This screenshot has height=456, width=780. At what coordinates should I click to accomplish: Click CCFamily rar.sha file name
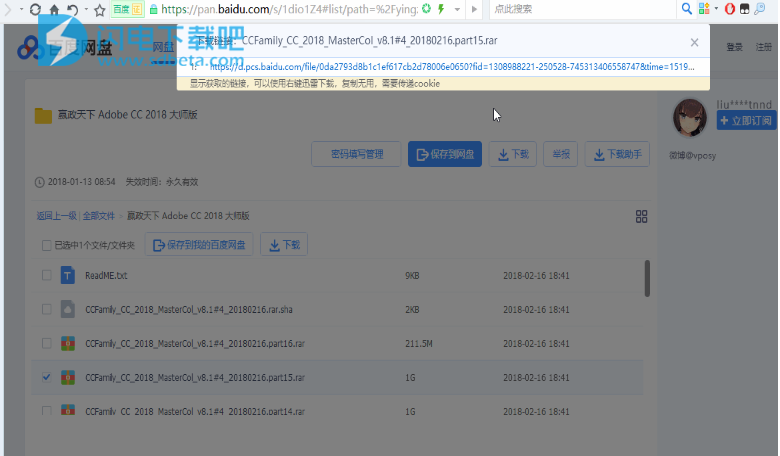coord(189,309)
